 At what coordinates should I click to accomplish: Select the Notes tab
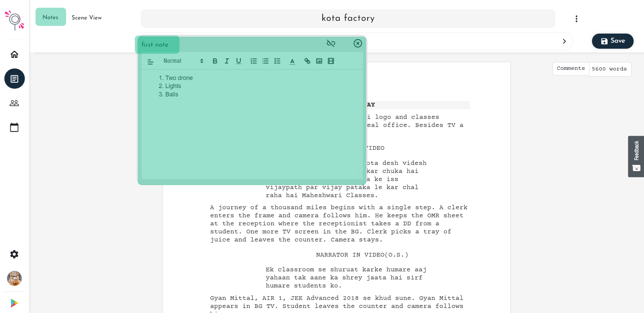[x=50, y=17]
